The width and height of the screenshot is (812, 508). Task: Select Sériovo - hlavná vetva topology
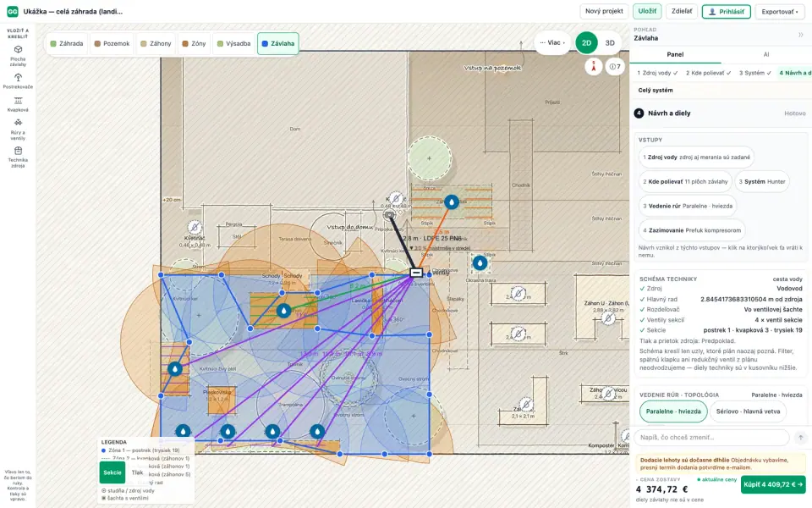point(748,411)
